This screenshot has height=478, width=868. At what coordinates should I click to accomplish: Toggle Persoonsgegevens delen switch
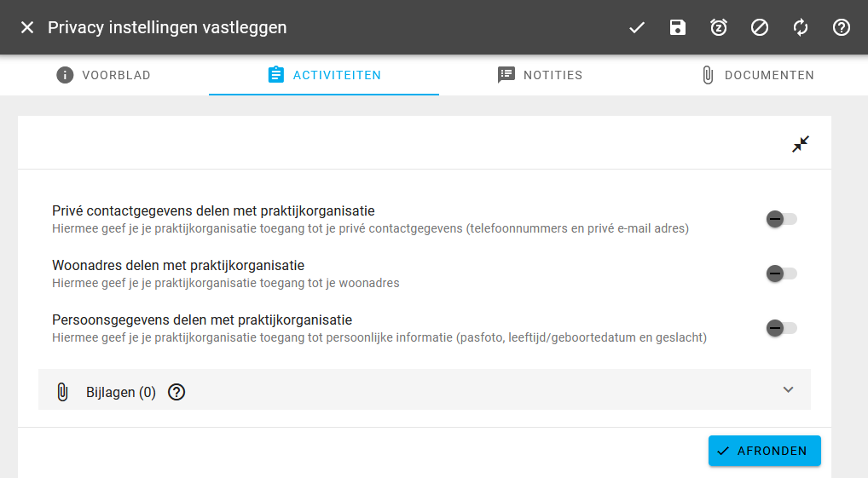[x=781, y=328]
